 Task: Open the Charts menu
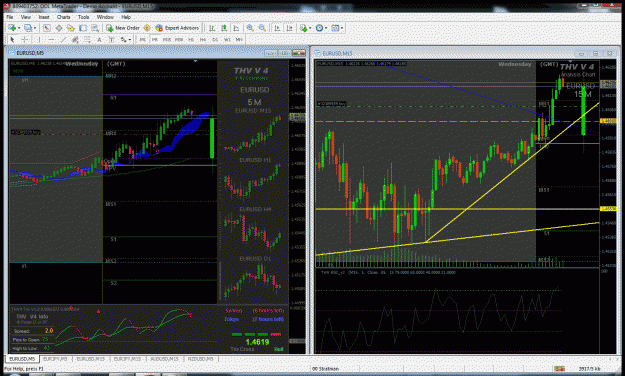tap(63, 17)
